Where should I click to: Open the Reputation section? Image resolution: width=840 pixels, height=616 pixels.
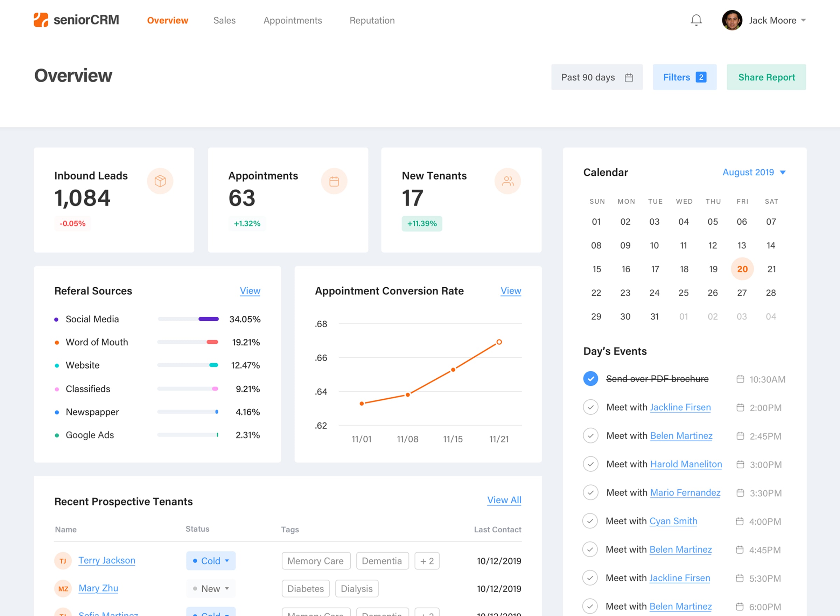372,21
